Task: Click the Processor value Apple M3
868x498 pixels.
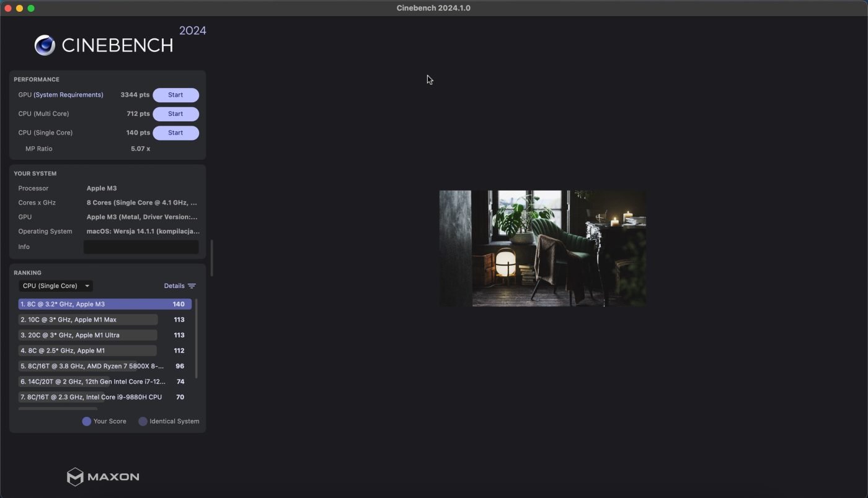Action: click(x=102, y=188)
